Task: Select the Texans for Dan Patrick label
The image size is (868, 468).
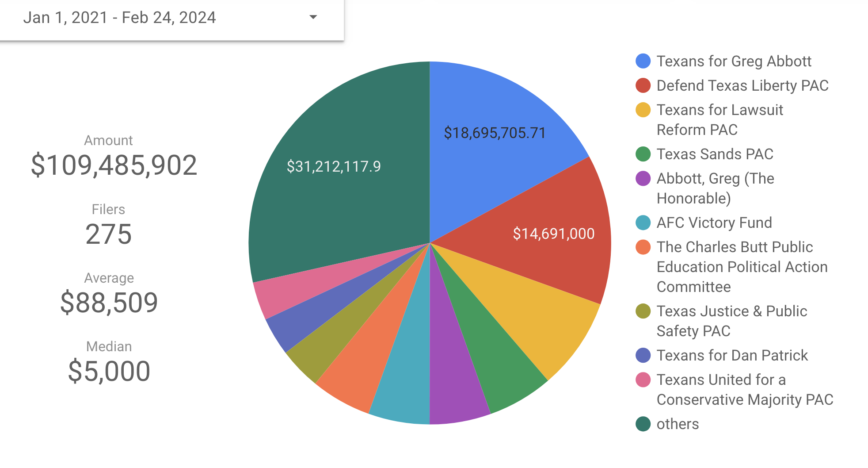Action: pyautogui.click(x=732, y=355)
